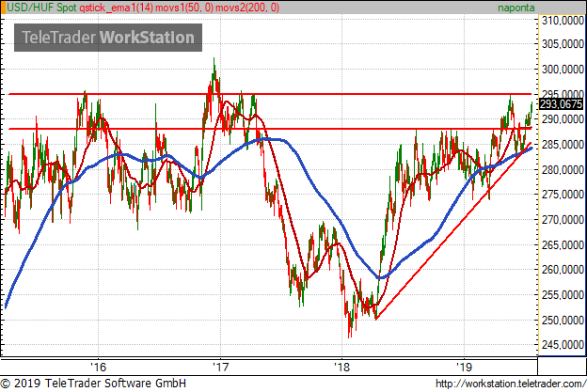Click the 265,0000 price axis label
This screenshot has height=392, width=587.
pyautogui.click(x=563, y=245)
